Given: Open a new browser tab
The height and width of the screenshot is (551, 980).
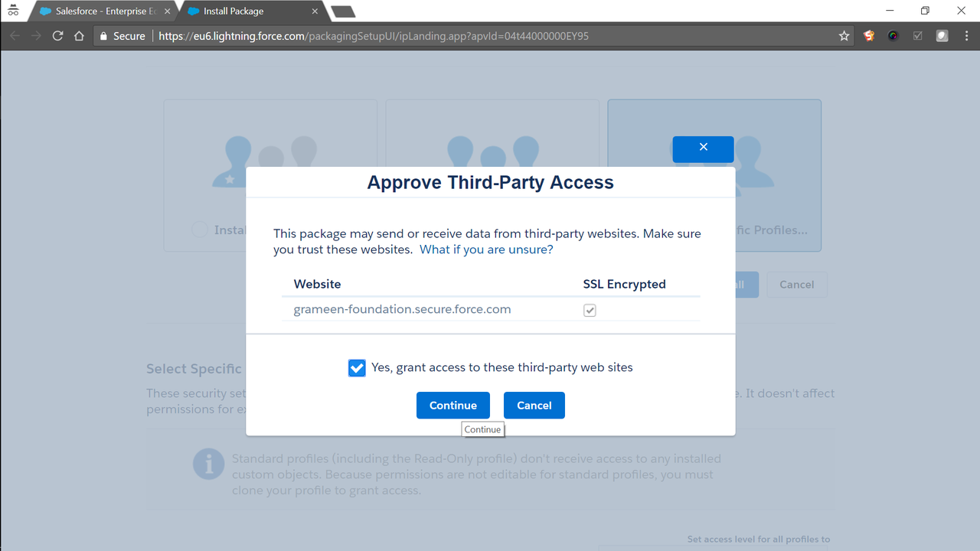Looking at the screenshot, I should [x=342, y=11].
